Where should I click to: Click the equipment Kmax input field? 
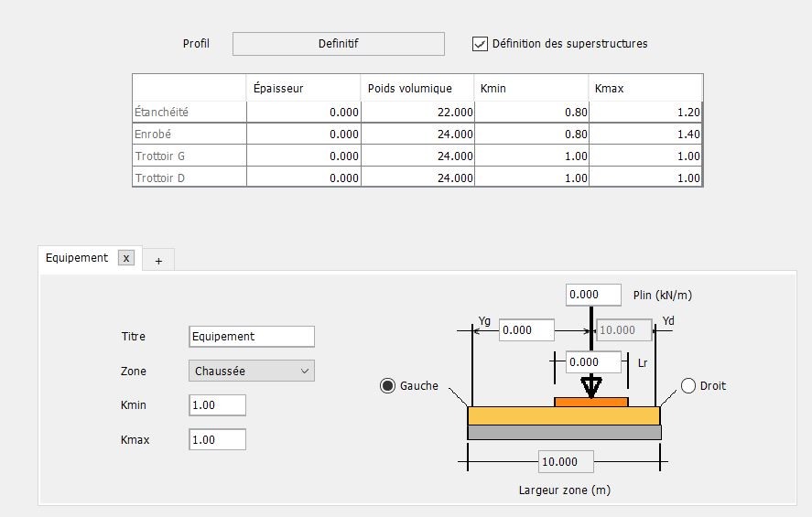pyautogui.click(x=218, y=439)
